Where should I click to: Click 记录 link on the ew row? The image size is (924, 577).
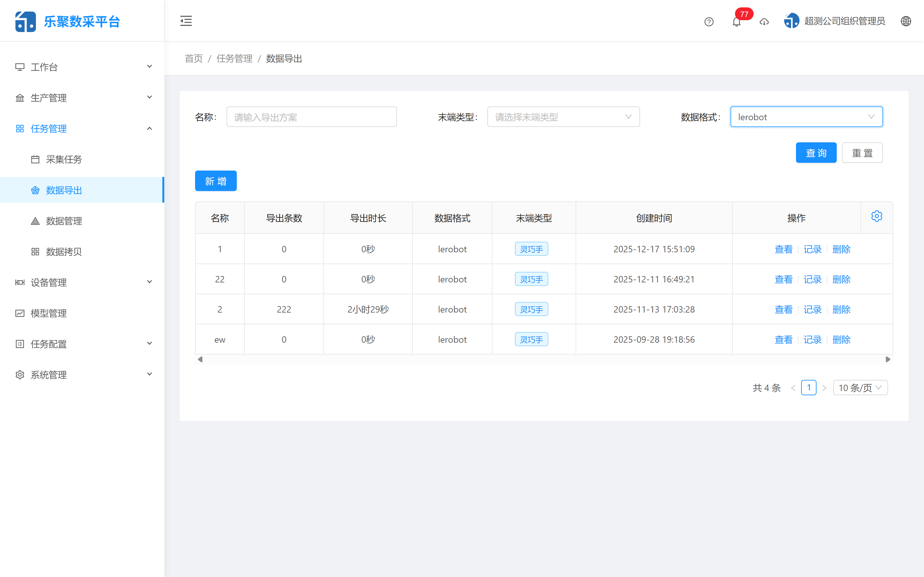[x=812, y=339]
